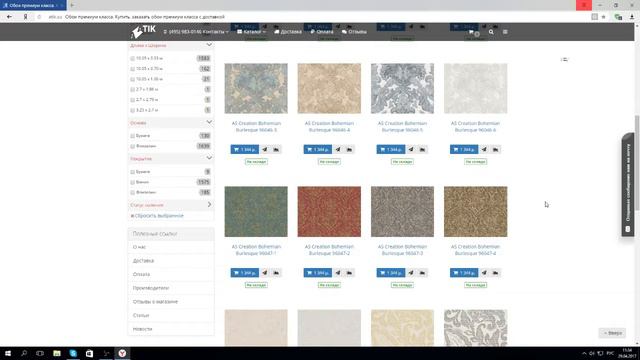
Task: Click last gray icon button under Burlesque 96046-5
Action: click(422, 149)
